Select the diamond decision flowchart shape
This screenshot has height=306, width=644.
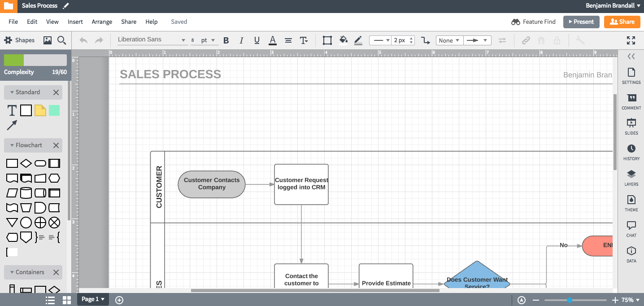pos(26,163)
